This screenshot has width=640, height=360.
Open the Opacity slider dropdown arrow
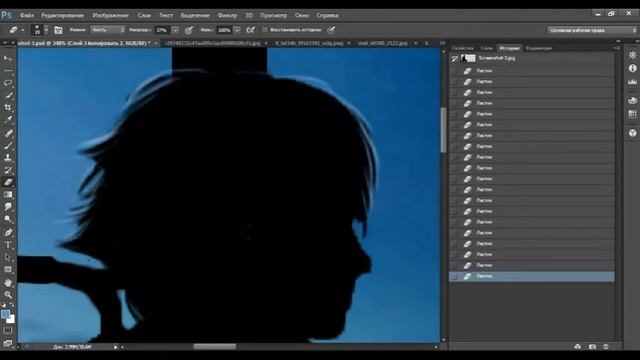(x=175, y=30)
